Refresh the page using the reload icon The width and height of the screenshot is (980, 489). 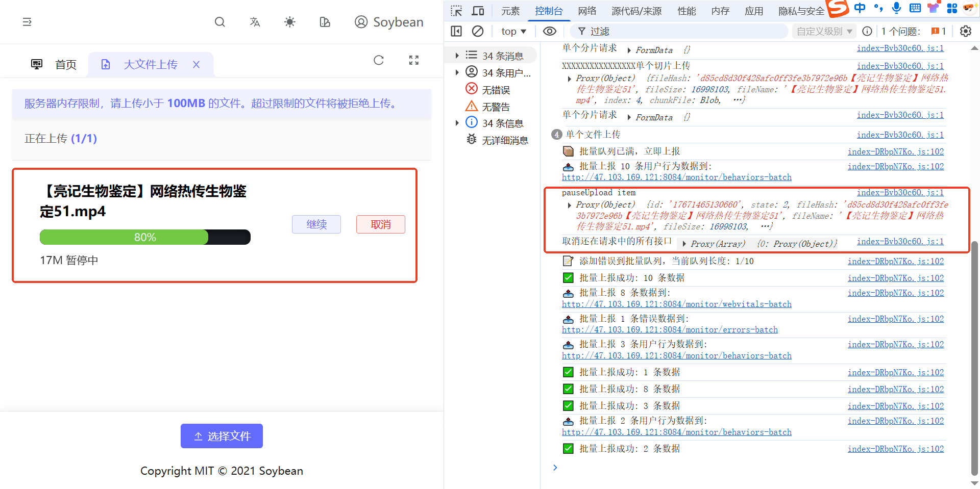(378, 60)
